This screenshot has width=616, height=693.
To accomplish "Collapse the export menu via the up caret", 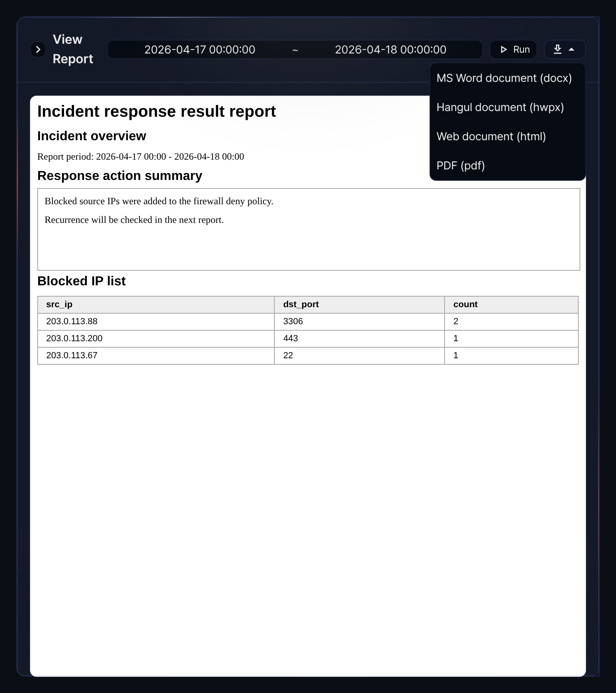I will [x=571, y=49].
